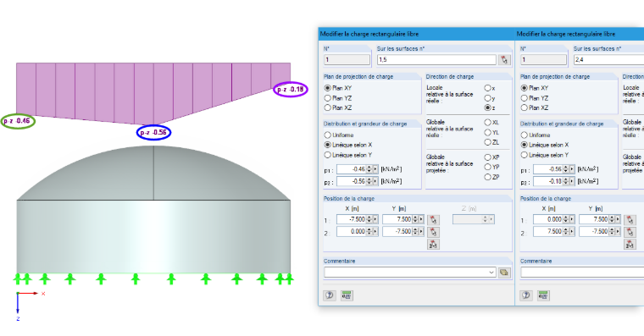Choose Uniforme distribution in the 1,5 dialog
644x336 pixels.
(328, 135)
